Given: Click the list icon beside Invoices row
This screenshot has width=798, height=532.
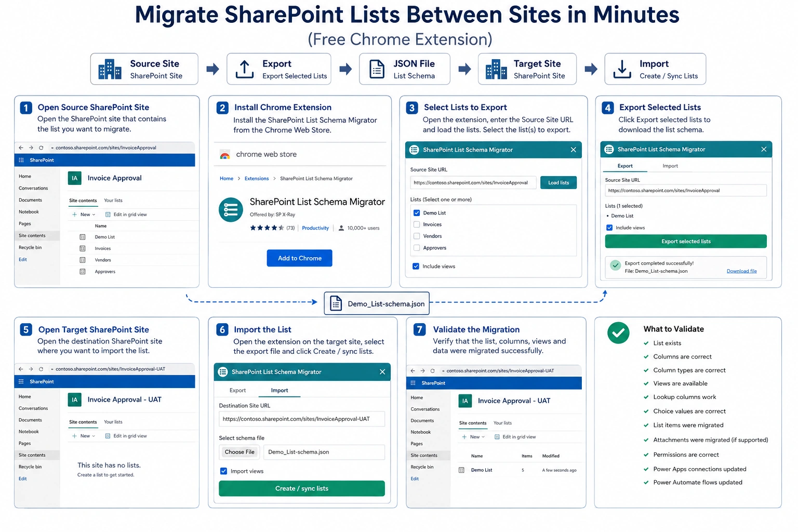Looking at the screenshot, I should pyautogui.click(x=82, y=248).
